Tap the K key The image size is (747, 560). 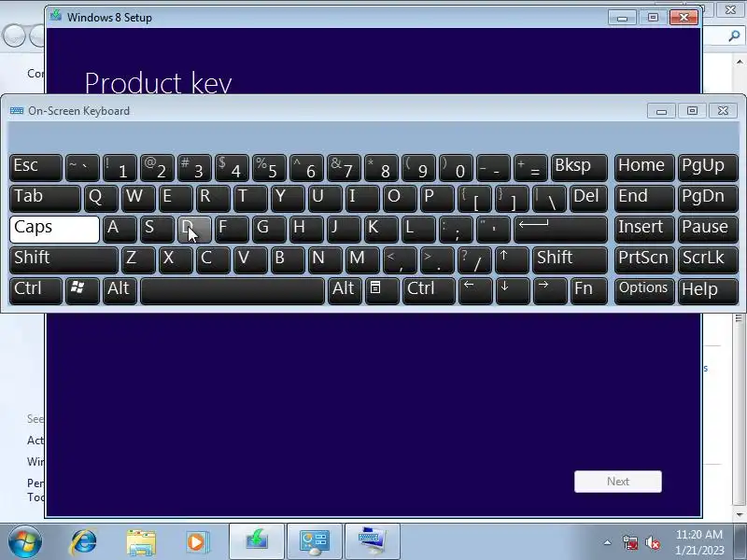point(381,229)
